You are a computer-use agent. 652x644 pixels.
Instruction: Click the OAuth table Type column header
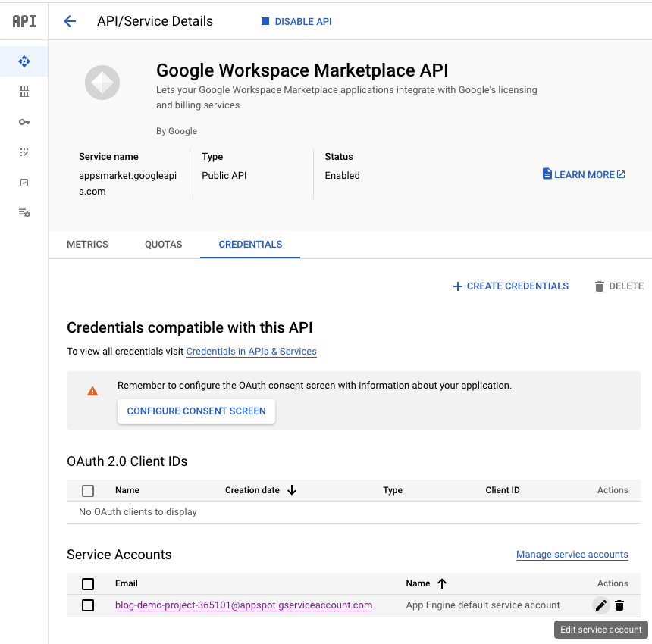[393, 490]
